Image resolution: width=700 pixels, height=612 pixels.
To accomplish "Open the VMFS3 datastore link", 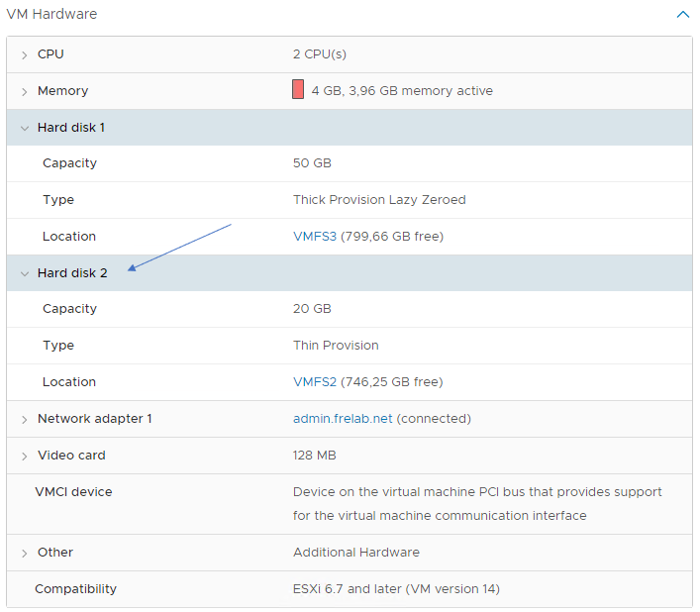I will coord(315,237).
